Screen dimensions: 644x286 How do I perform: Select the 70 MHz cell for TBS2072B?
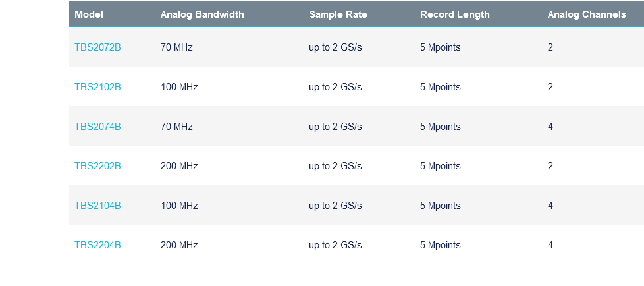[176, 47]
